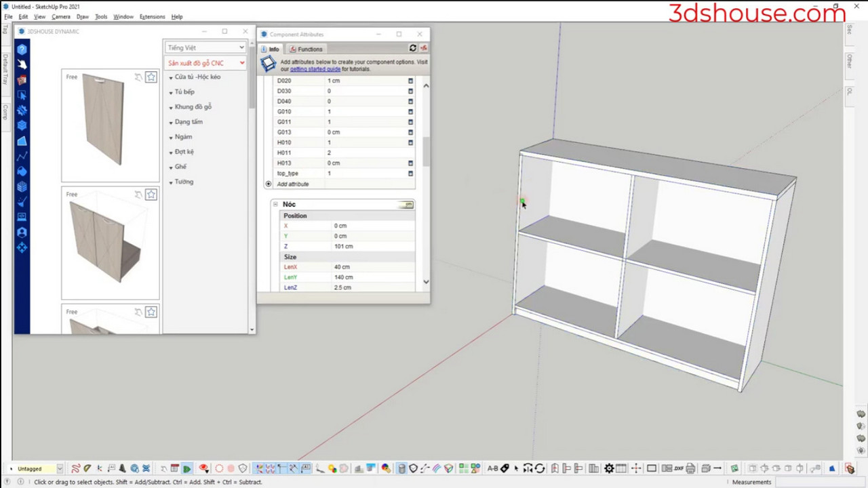Open the getting started guide link

[315, 69]
